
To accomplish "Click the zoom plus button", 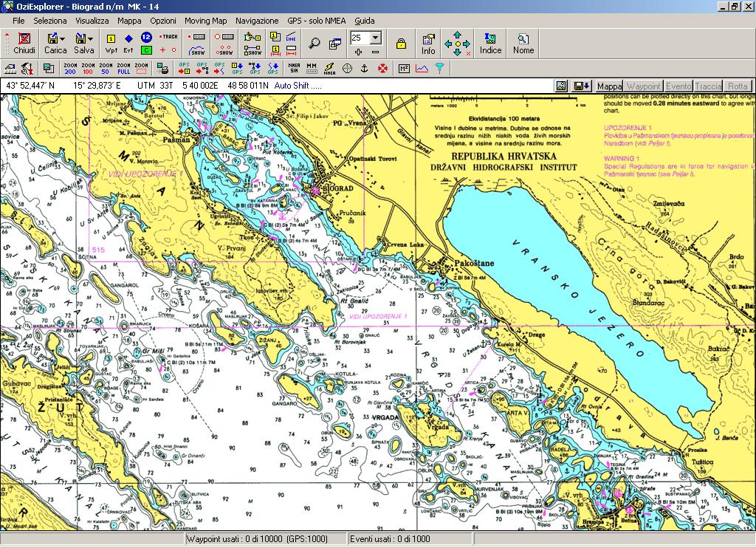I will (358, 52).
